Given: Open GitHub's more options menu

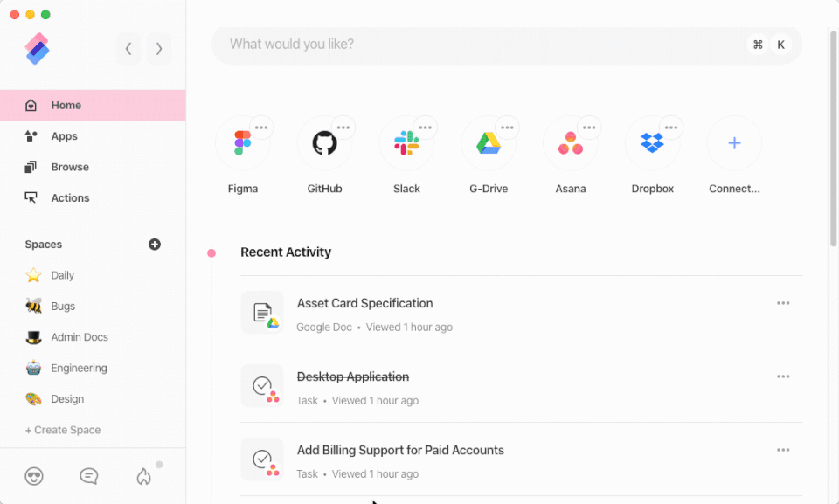Looking at the screenshot, I should [x=343, y=128].
